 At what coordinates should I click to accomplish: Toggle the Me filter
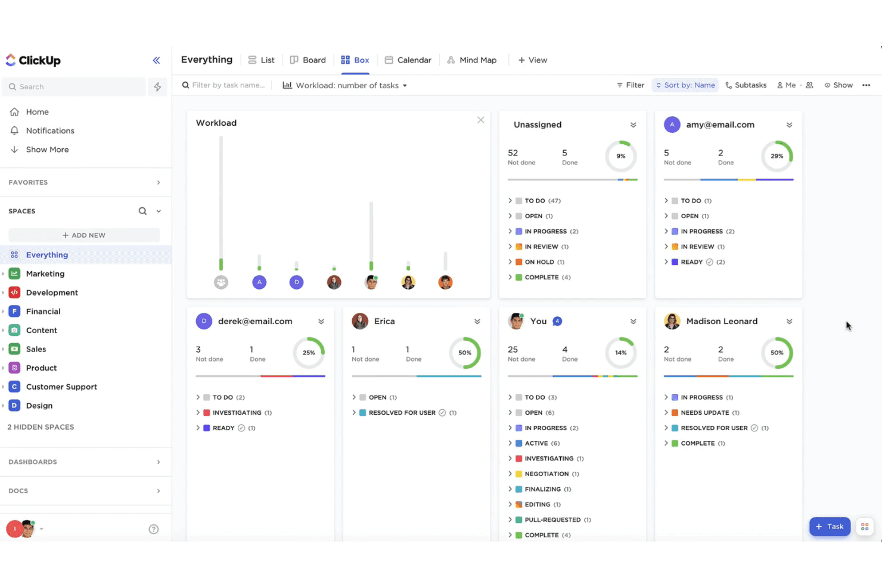coord(787,85)
